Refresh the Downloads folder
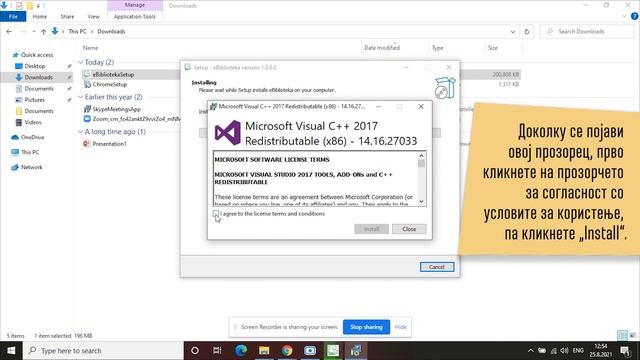Viewport: 640px width, 360px height. tap(527, 31)
